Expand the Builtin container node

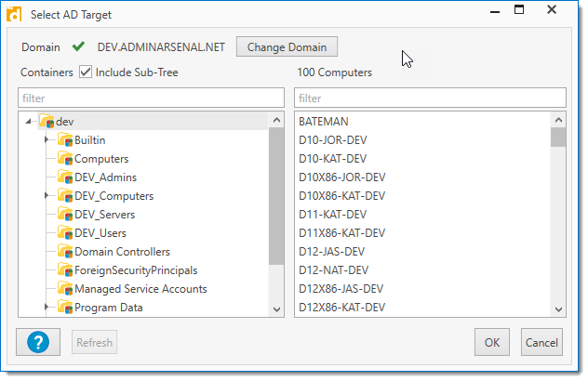pos(47,140)
